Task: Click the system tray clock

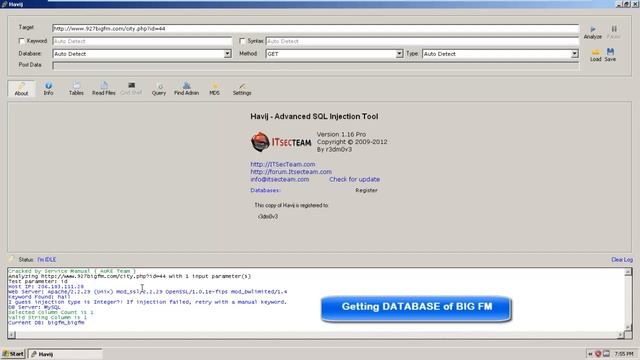Action: tap(624, 354)
